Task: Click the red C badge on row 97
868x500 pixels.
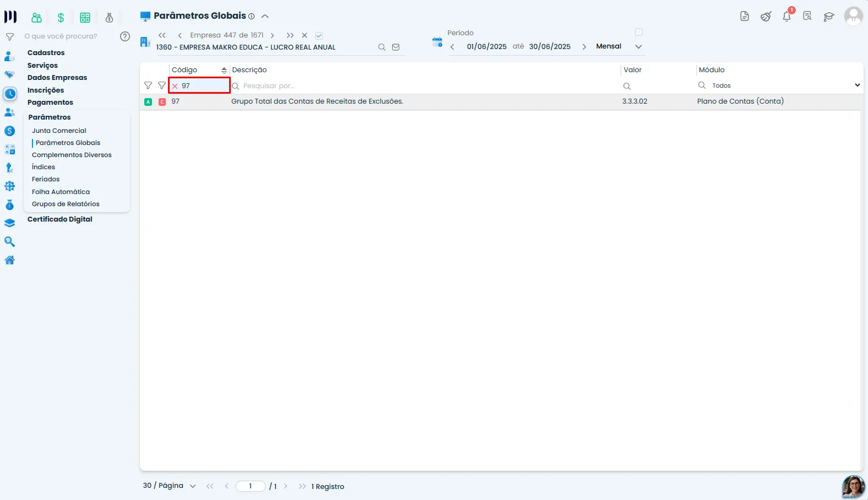Action: (x=162, y=101)
